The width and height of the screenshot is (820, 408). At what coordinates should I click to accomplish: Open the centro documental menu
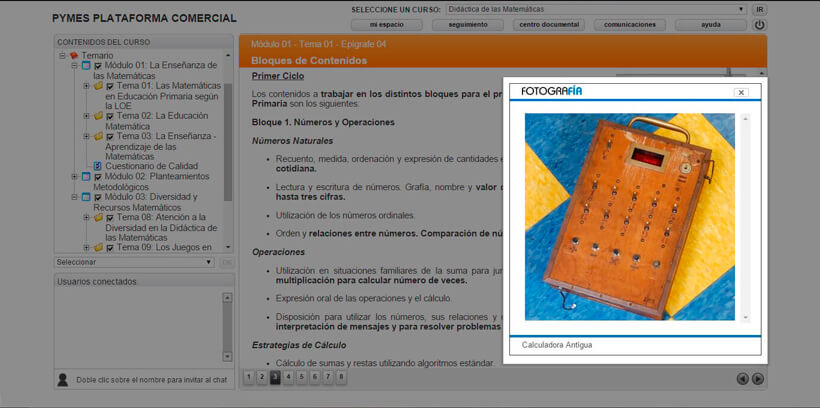549,25
